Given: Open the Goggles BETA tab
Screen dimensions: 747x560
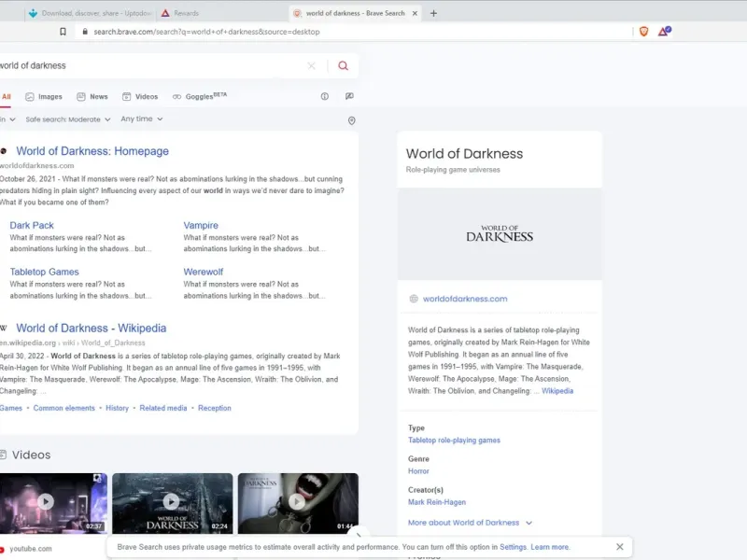Looking at the screenshot, I should click(200, 96).
